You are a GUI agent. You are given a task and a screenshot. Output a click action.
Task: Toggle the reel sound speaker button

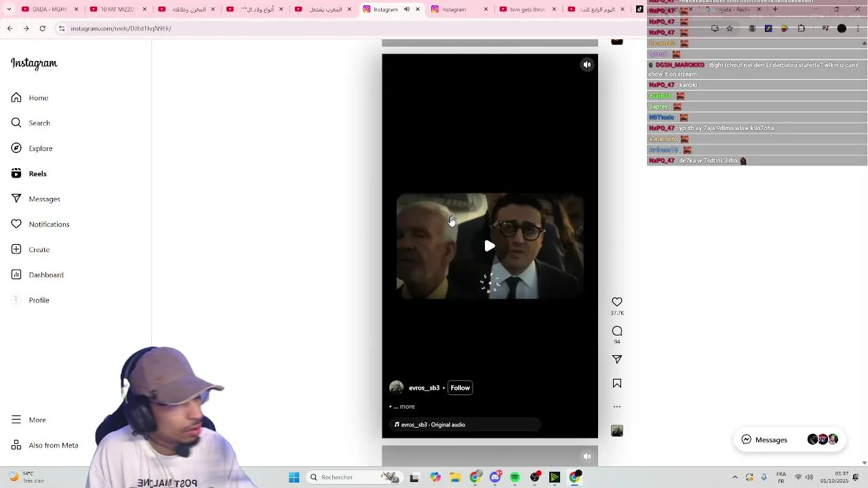tap(587, 65)
